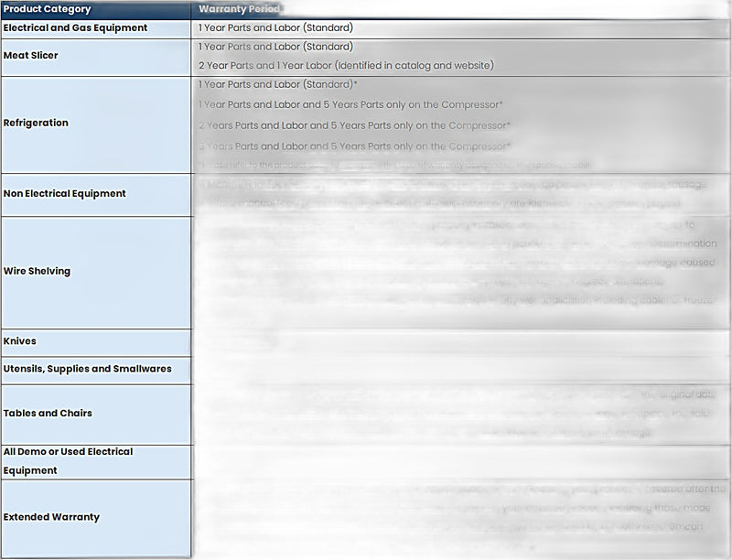Click Refrigeration's 1 Year Parts and Labor (Standard)
The image size is (732, 560).
pos(277,84)
